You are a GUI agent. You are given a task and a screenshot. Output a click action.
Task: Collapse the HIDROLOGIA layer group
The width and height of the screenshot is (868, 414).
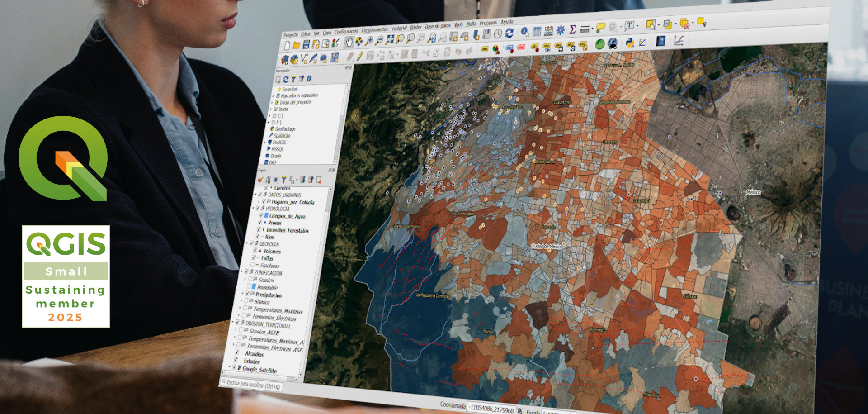(253, 209)
